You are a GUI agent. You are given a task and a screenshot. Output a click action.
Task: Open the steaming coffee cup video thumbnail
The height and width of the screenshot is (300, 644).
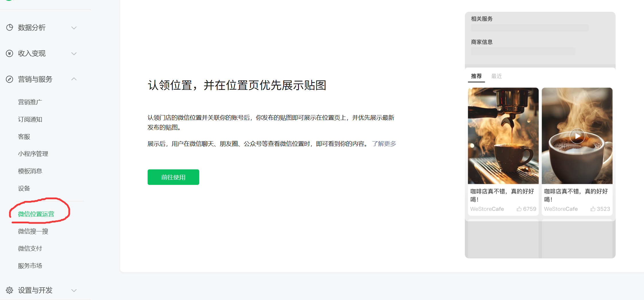pos(577,136)
